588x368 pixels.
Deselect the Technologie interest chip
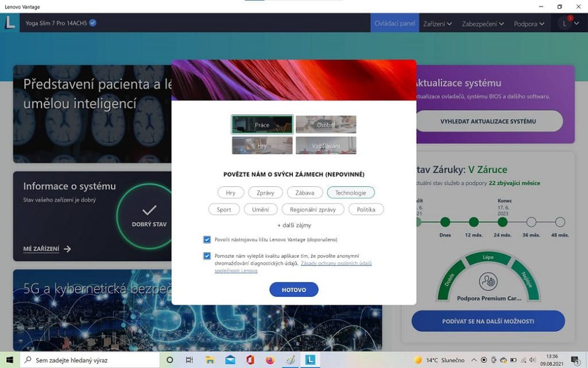tap(351, 193)
